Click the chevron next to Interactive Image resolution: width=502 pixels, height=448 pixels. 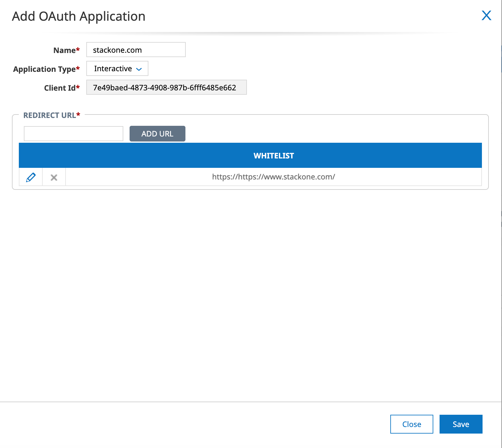(x=139, y=69)
